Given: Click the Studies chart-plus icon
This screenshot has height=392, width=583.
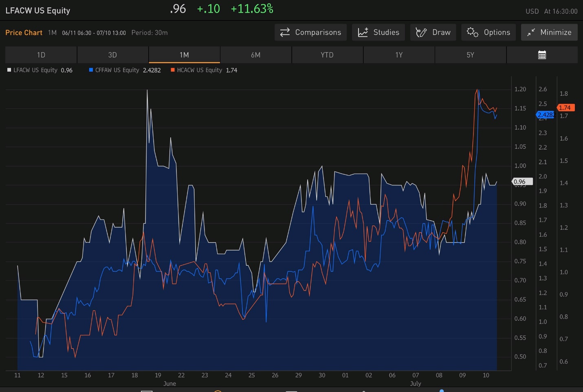Looking at the screenshot, I should pyautogui.click(x=363, y=32).
